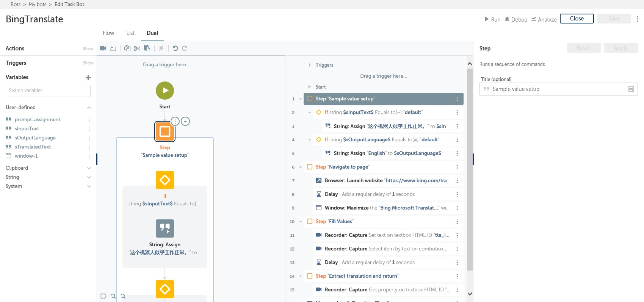This screenshot has height=302, width=644.
Task: Redo the last undone edit
Action: [185, 48]
